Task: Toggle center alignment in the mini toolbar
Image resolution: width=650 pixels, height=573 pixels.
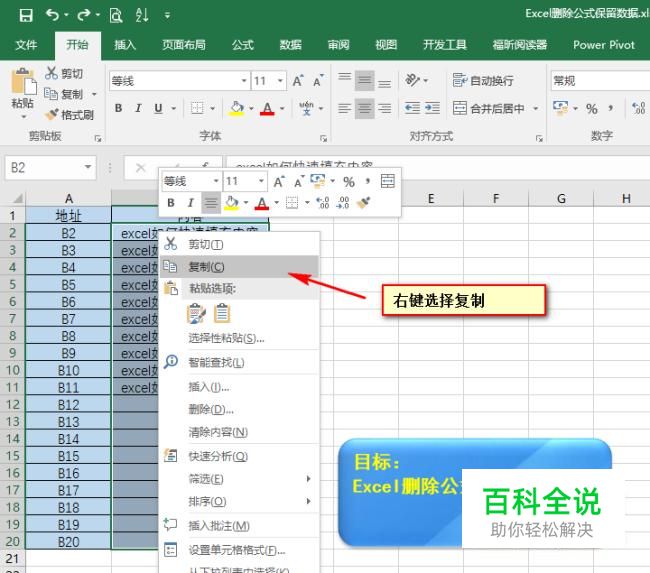Action: pyautogui.click(x=211, y=203)
